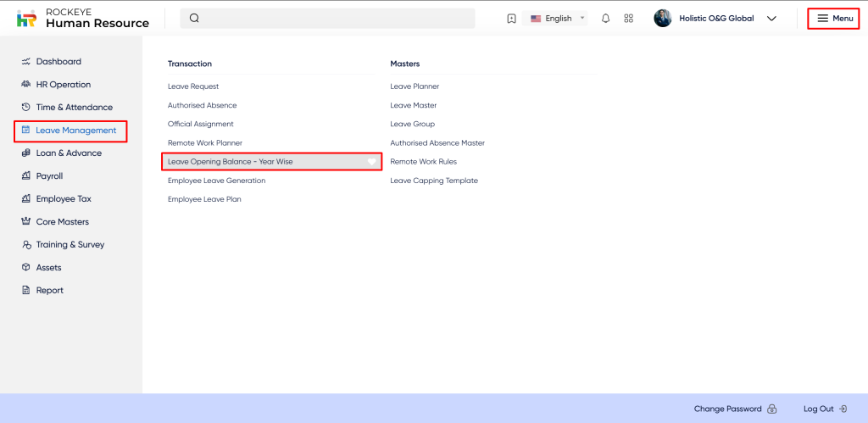Expand the Holistic O&G Global account chevron
Screen dimensions: 868x423
[x=771, y=19]
